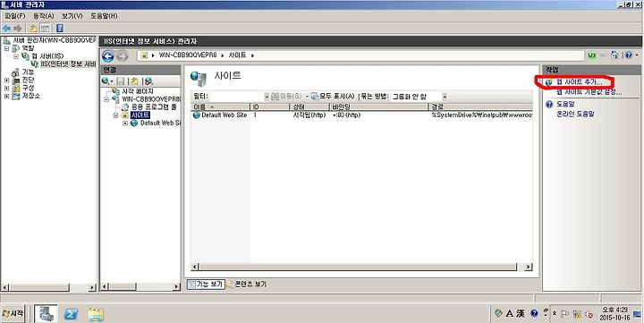This screenshot has width=644, height=323.
Task: Click the home icon beside address bar
Action: tap(614, 55)
